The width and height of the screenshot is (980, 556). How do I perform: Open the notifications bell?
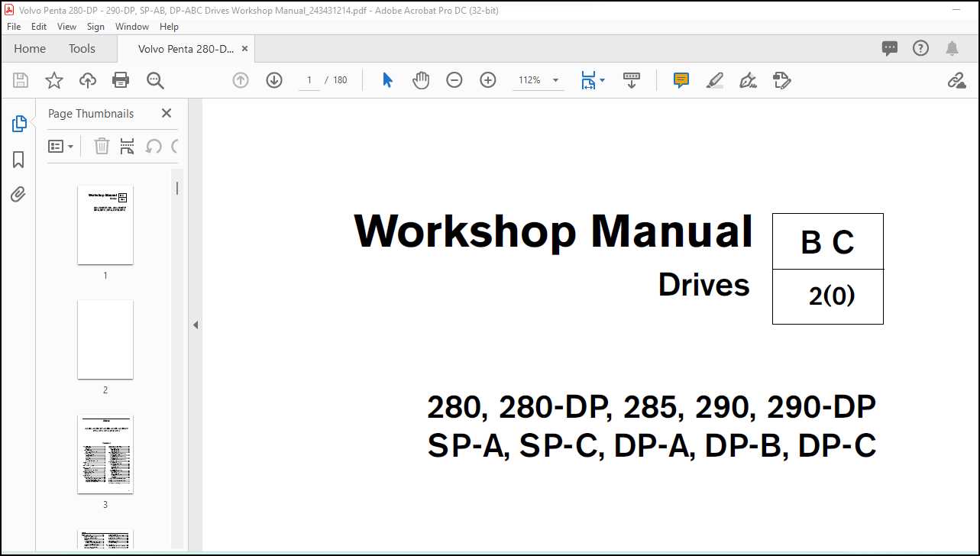pos(952,48)
